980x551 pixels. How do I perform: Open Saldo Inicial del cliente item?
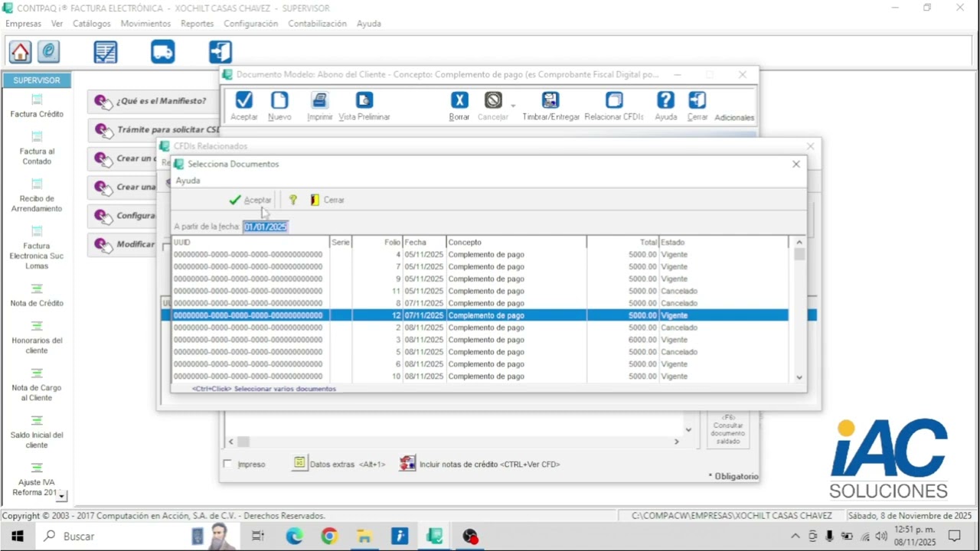pyautogui.click(x=37, y=432)
